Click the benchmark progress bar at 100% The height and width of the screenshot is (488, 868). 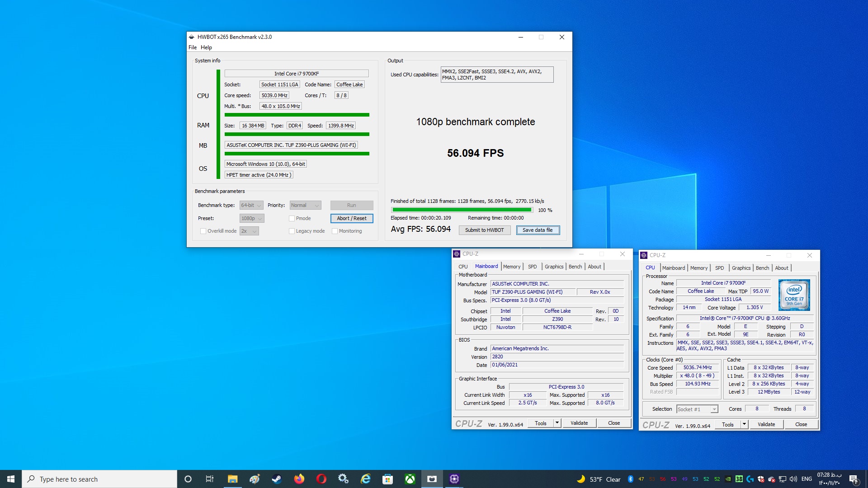(x=462, y=210)
